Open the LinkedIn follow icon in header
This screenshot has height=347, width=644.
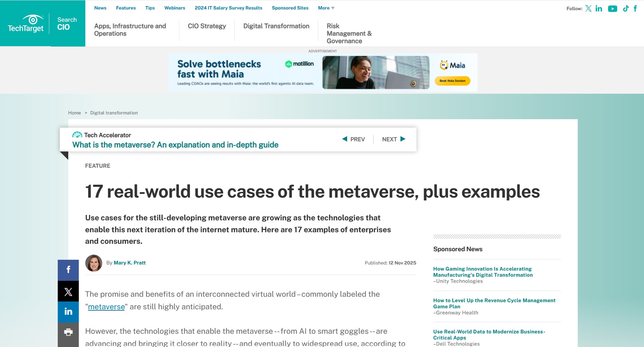click(x=599, y=8)
